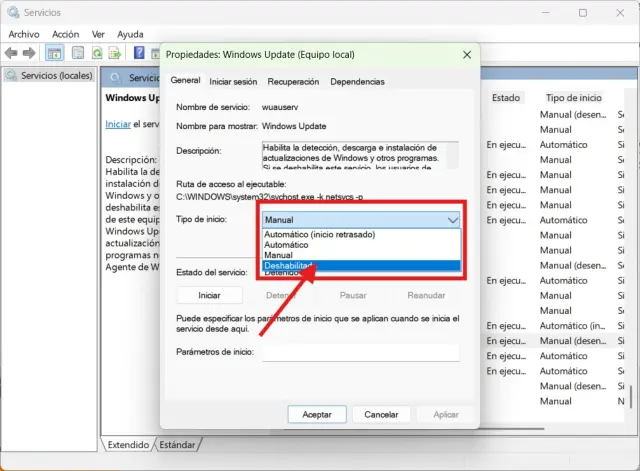640x471 pixels.
Task: Switch to the Iniciar sesión tab
Action: coord(233,81)
